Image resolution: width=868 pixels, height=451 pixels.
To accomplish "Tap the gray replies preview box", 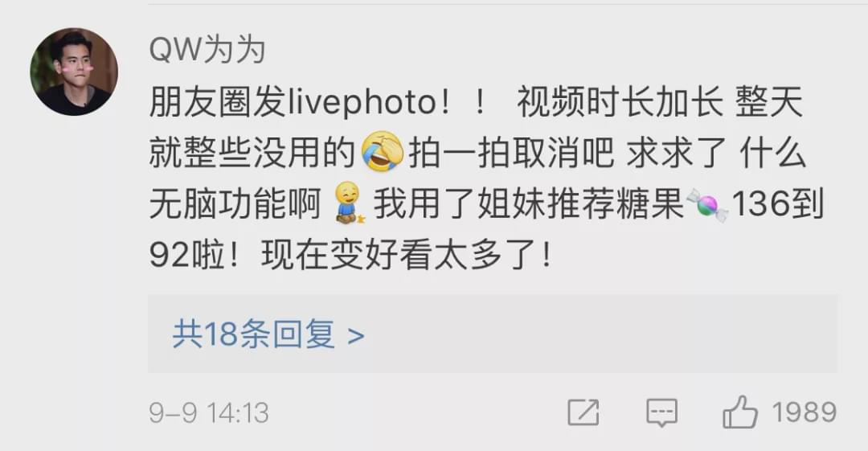I will click(493, 334).
